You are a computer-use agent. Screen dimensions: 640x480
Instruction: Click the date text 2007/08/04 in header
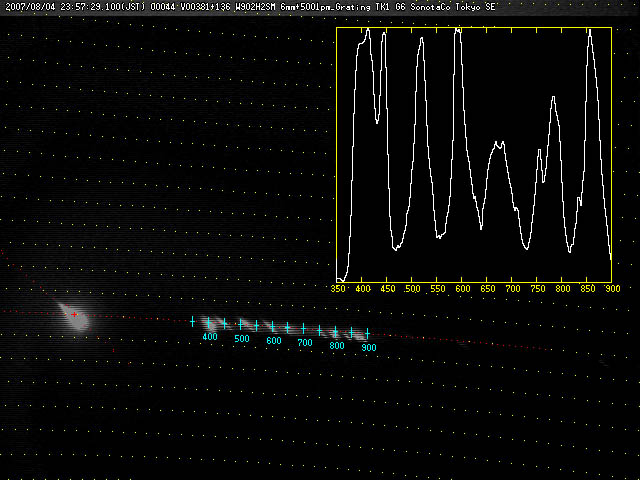coord(29,6)
